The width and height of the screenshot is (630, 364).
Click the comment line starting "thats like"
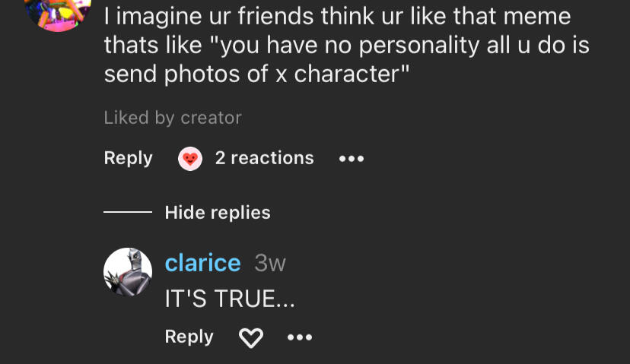point(346,45)
